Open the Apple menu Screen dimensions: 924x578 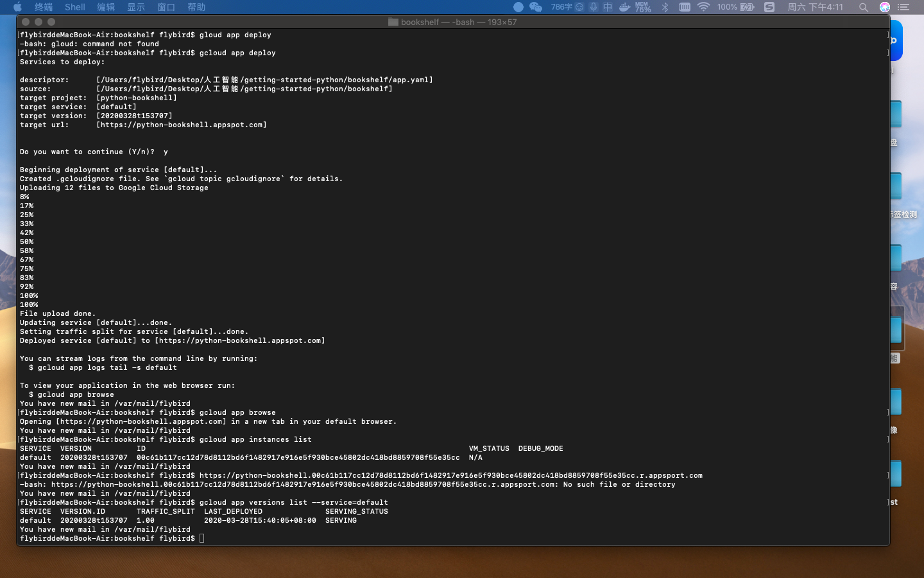tap(17, 7)
